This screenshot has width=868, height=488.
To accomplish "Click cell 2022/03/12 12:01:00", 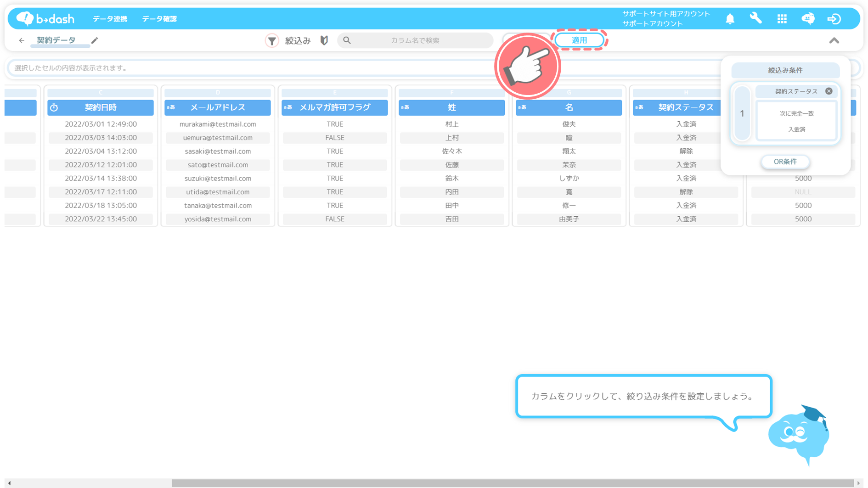I will [x=101, y=165].
